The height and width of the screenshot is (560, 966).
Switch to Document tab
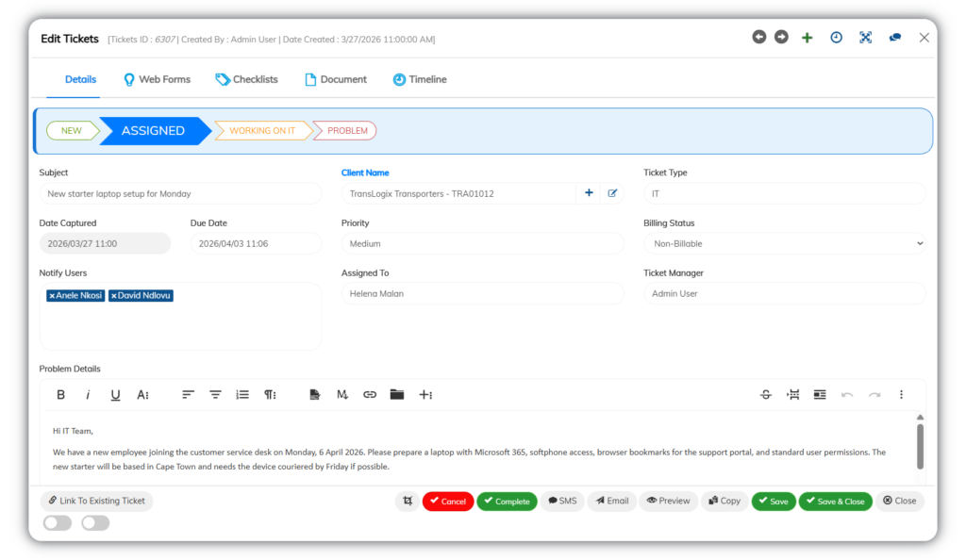336,79
